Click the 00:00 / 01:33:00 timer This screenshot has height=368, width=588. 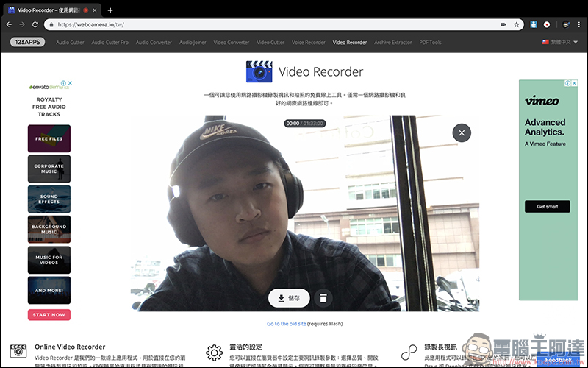pos(305,123)
